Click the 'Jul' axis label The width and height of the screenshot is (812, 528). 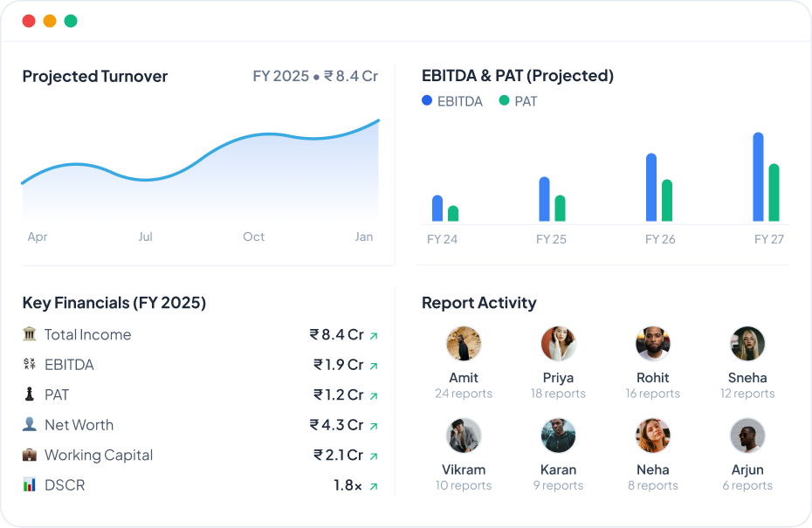click(x=146, y=237)
